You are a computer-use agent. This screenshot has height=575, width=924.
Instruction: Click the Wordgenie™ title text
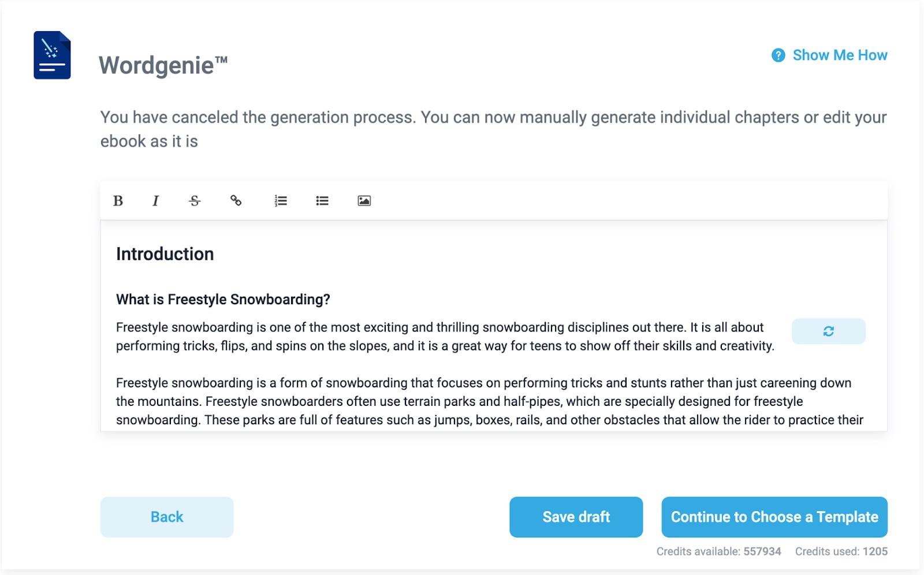click(x=163, y=65)
